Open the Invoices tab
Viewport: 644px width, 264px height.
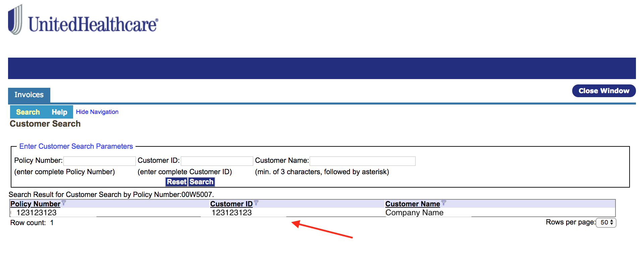pos(29,95)
